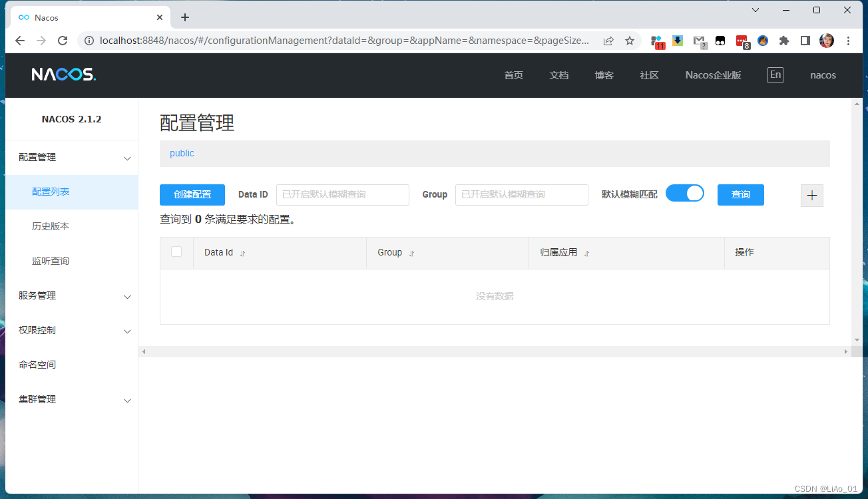Open advanced query with the plus icon

tap(811, 195)
